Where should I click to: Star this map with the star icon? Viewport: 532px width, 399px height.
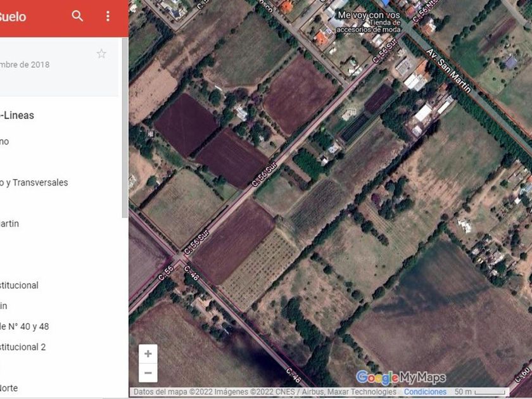(101, 54)
